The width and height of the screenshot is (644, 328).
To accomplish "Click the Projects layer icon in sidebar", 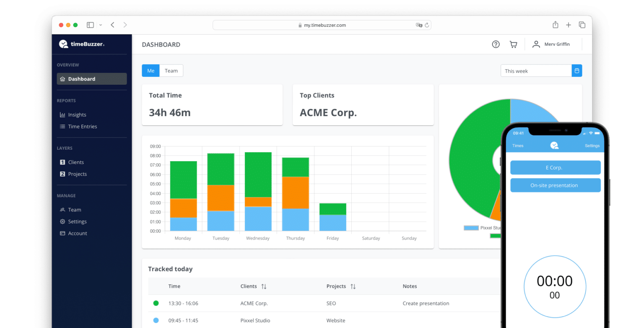I will click(x=62, y=174).
